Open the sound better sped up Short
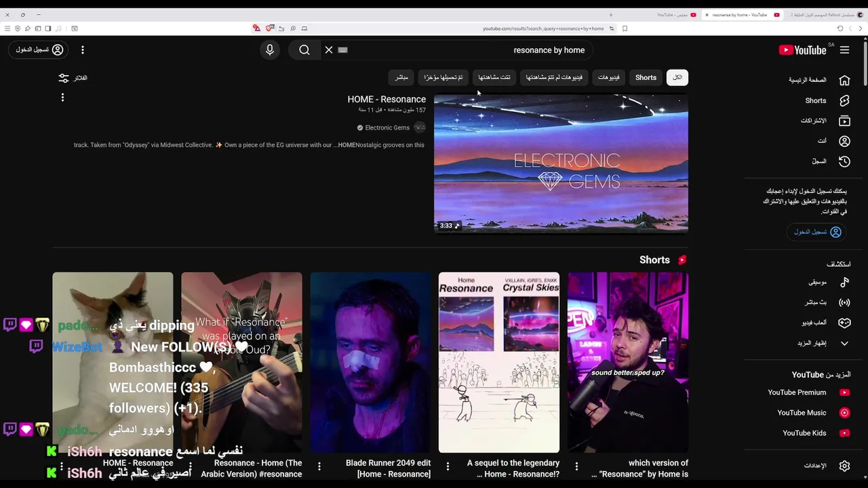The height and width of the screenshot is (488, 868). click(x=628, y=363)
